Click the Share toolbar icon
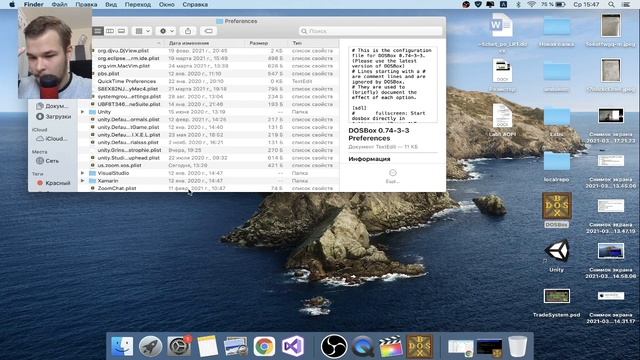 click(188, 31)
